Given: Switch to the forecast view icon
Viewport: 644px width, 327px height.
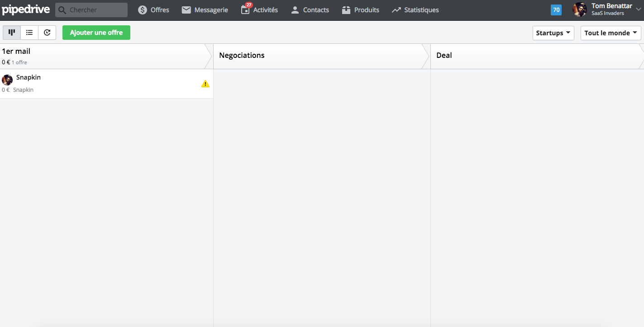Looking at the screenshot, I should click(x=47, y=33).
